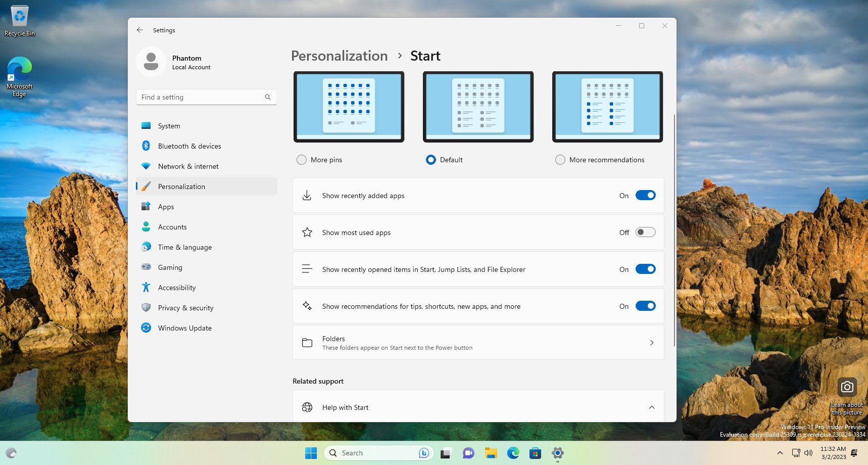Select Time & language settings
The image size is (868, 465).
click(184, 247)
